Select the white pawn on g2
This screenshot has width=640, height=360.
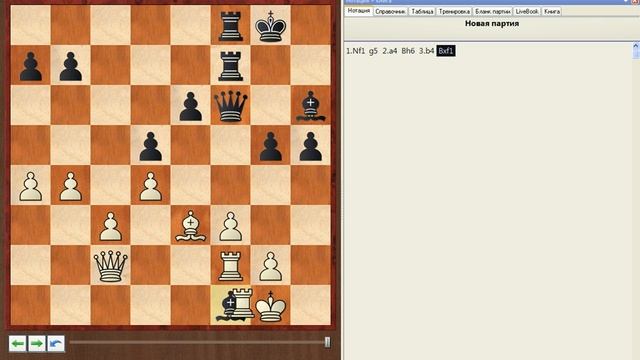click(x=271, y=266)
